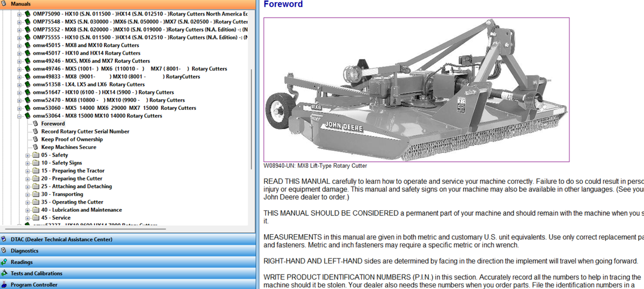Switch to the Manuals panel header
The image size is (644, 289).
[20, 4]
